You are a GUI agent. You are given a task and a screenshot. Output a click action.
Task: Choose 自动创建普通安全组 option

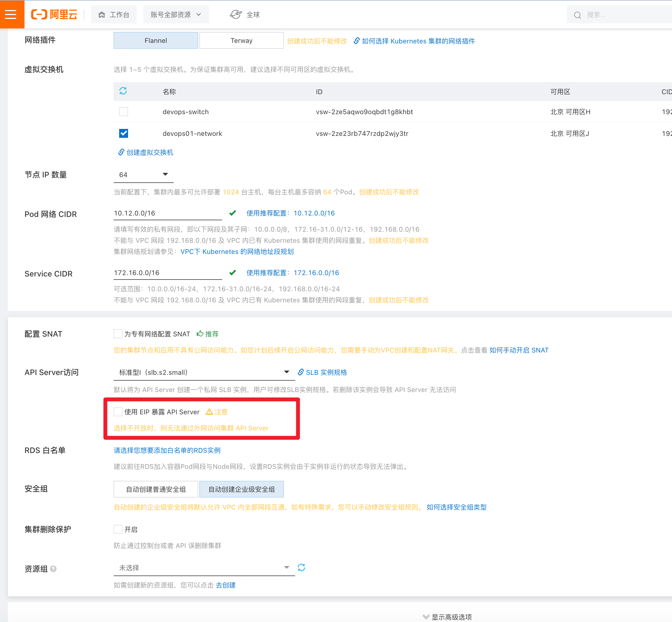(x=156, y=489)
